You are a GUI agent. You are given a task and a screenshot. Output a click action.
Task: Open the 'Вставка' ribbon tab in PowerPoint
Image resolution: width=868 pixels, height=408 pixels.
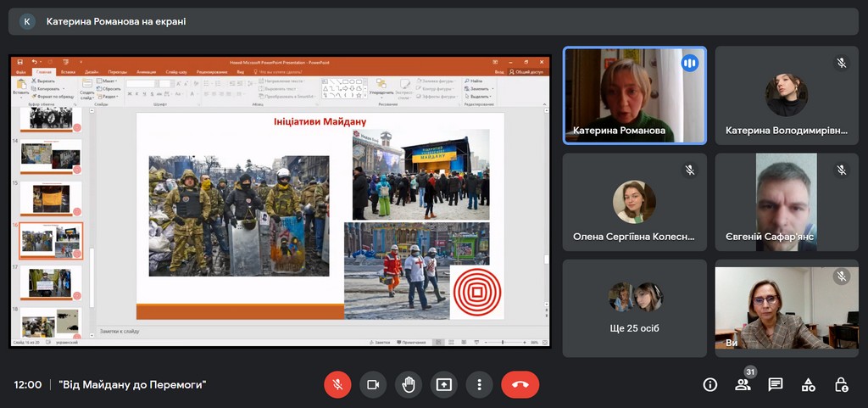(68, 72)
